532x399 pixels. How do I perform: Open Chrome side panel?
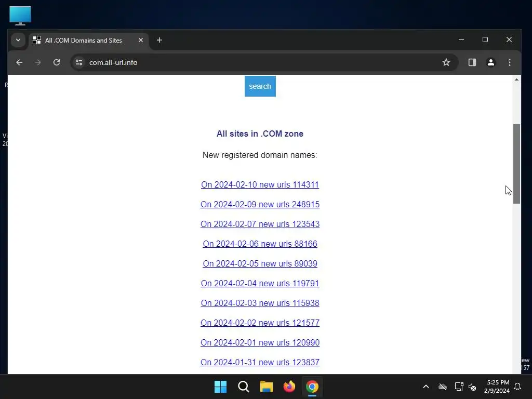[x=472, y=62]
